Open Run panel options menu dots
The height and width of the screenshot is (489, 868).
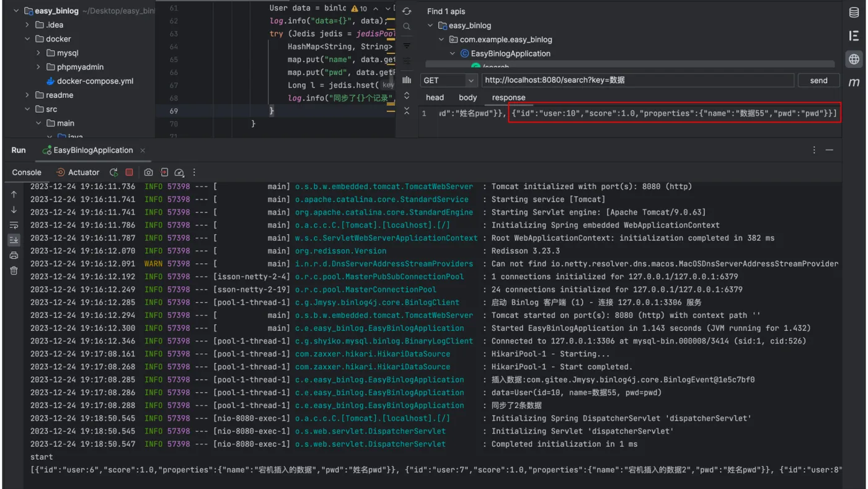(x=814, y=150)
